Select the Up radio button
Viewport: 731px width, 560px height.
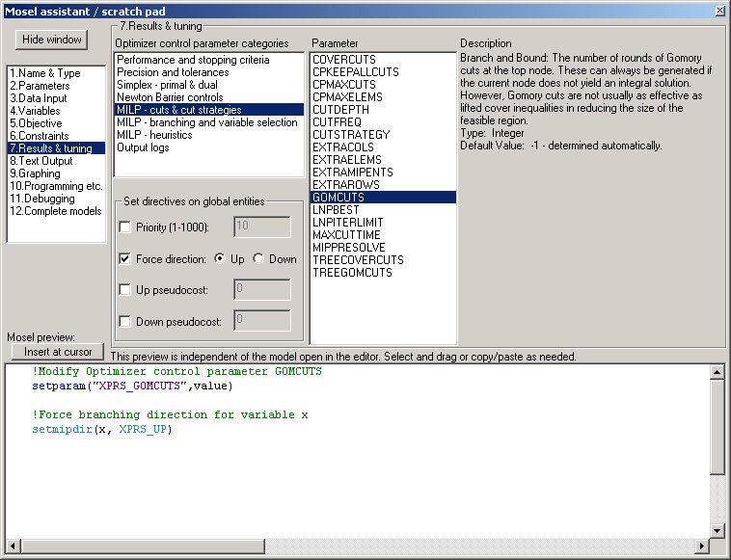219,258
